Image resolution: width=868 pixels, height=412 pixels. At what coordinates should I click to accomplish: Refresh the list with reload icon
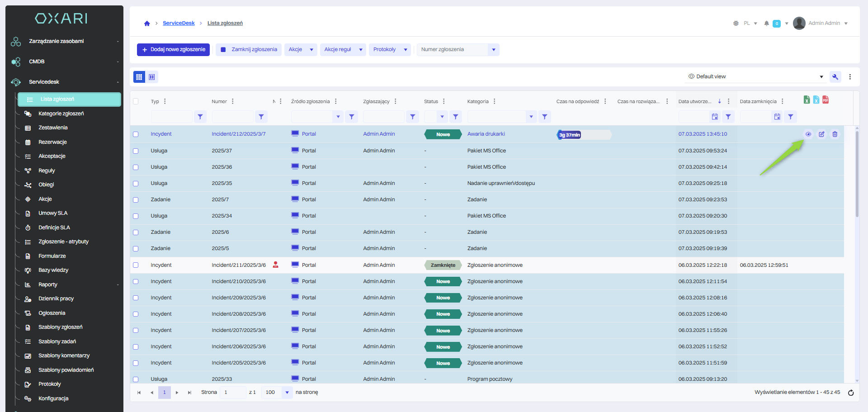click(851, 393)
